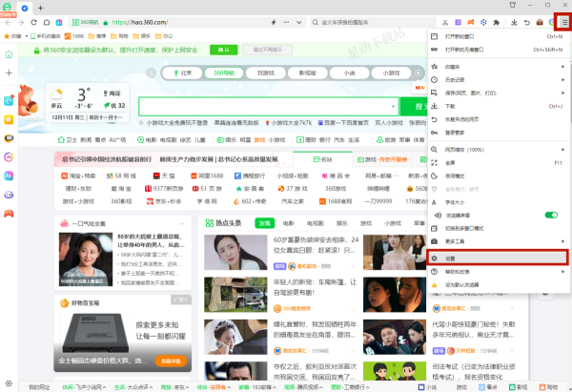Open the hamburger main menu button
The height and width of the screenshot is (392, 572).
pyautogui.click(x=564, y=22)
